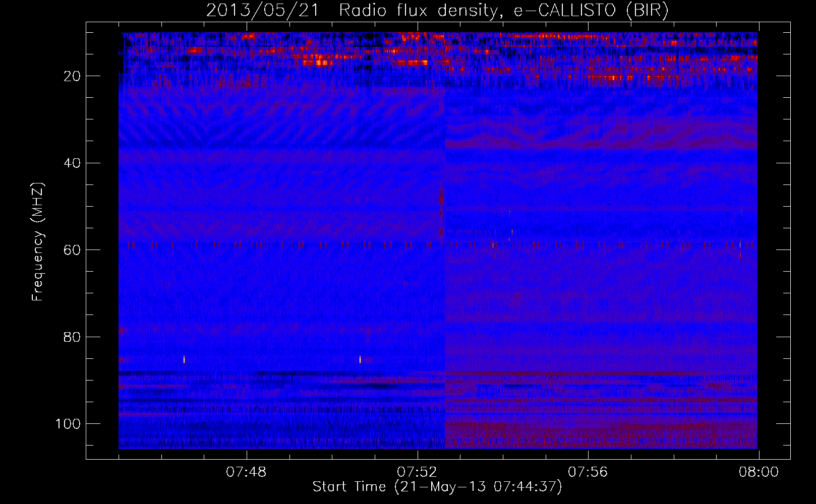Viewport: 816px width, 504px height.
Task: Click the 07:56 time tick label
Action: pos(588,472)
